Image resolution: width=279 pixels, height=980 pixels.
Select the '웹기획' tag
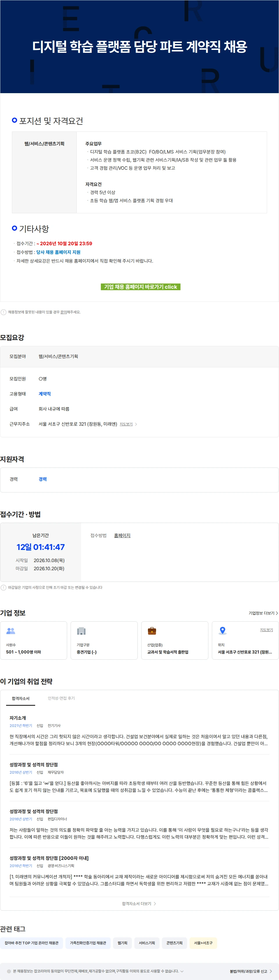point(122,943)
